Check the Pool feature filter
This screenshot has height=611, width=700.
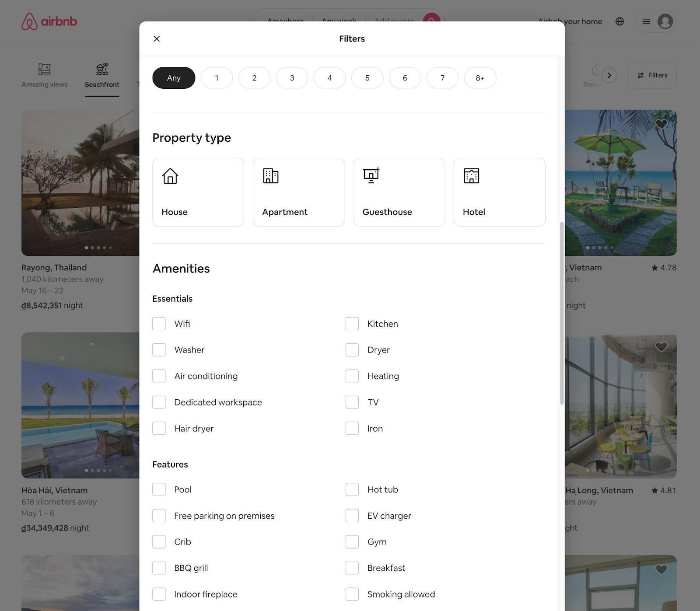coord(159,489)
